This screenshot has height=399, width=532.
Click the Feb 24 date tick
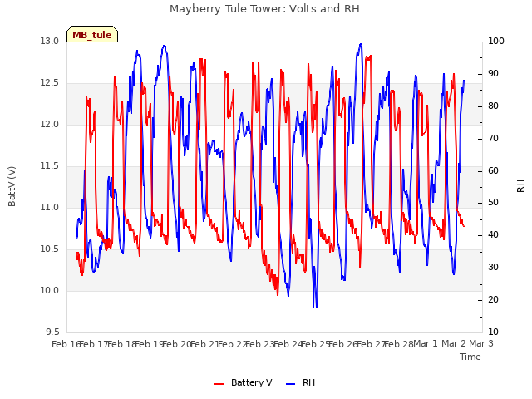click(x=288, y=344)
